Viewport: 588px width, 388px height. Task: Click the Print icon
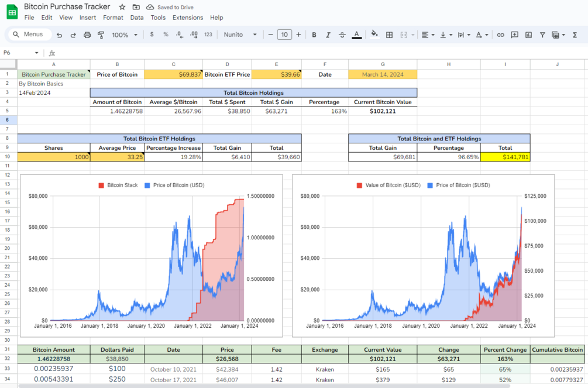[87, 35]
